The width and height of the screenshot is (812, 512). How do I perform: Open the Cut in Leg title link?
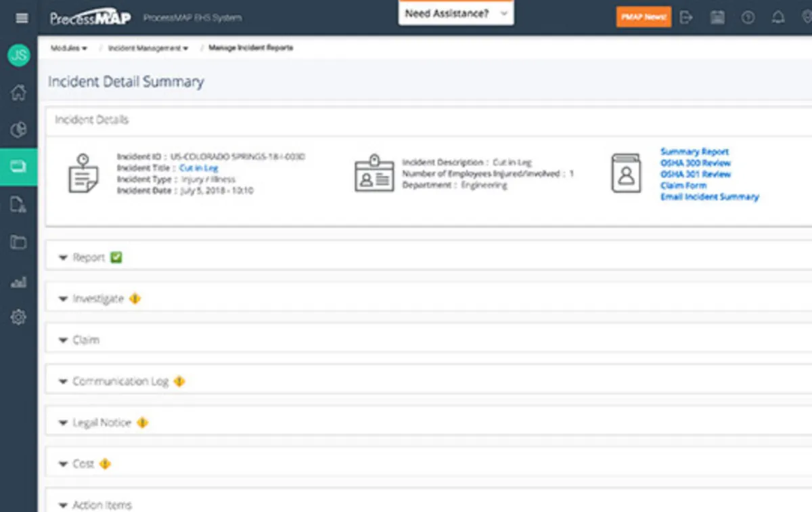tap(198, 167)
